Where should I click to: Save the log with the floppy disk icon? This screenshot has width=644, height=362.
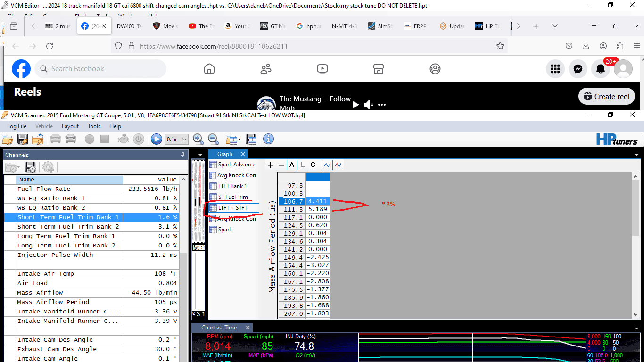[x=23, y=139]
